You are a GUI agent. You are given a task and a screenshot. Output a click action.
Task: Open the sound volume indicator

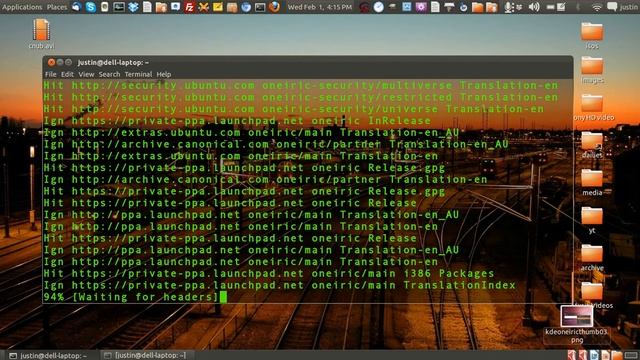[x=534, y=7]
